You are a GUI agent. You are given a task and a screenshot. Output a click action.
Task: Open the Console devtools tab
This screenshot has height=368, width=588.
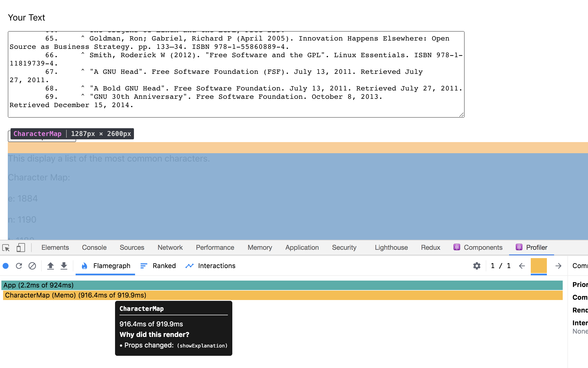[94, 248]
